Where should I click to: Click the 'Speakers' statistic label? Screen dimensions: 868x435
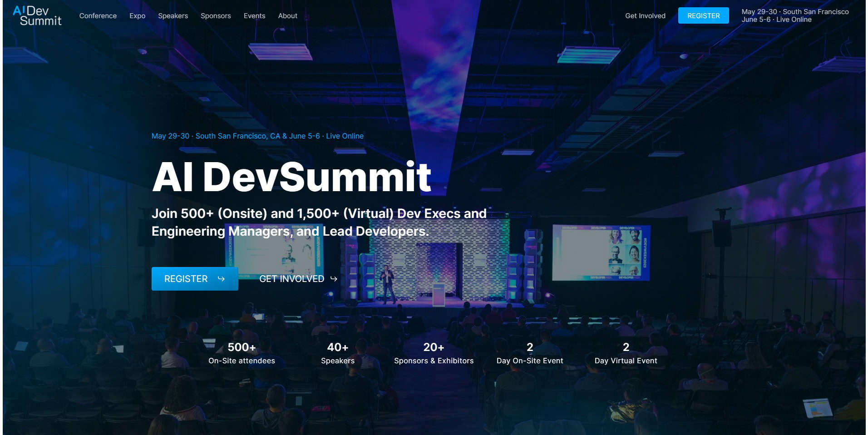pos(338,361)
